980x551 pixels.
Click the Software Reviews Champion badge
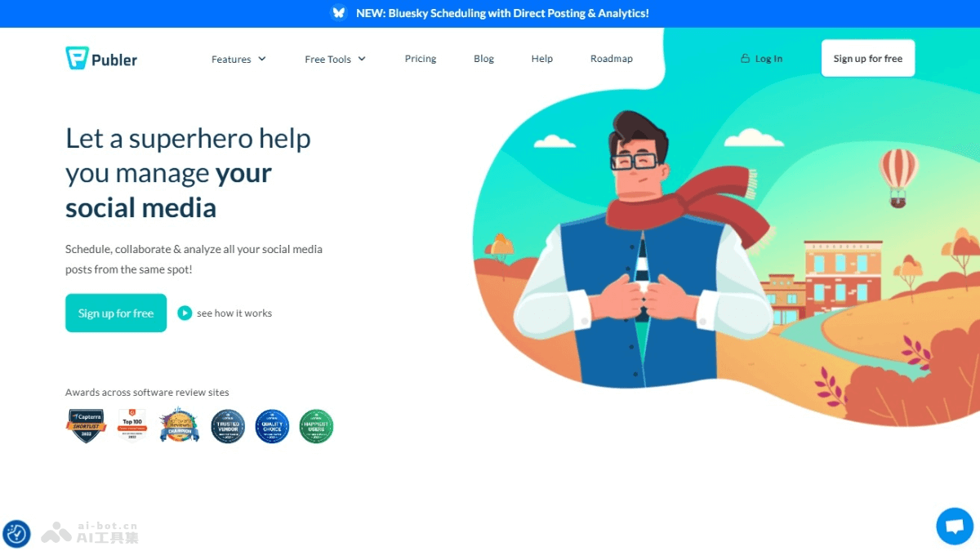[179, 425]
